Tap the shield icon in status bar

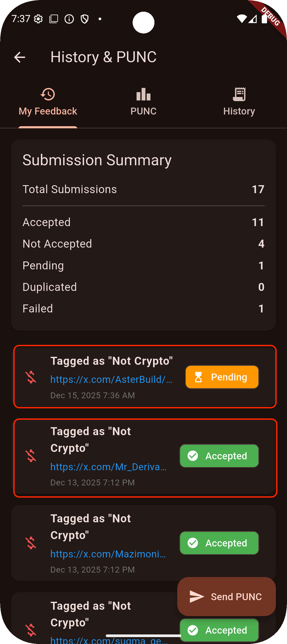pos(85,19)
